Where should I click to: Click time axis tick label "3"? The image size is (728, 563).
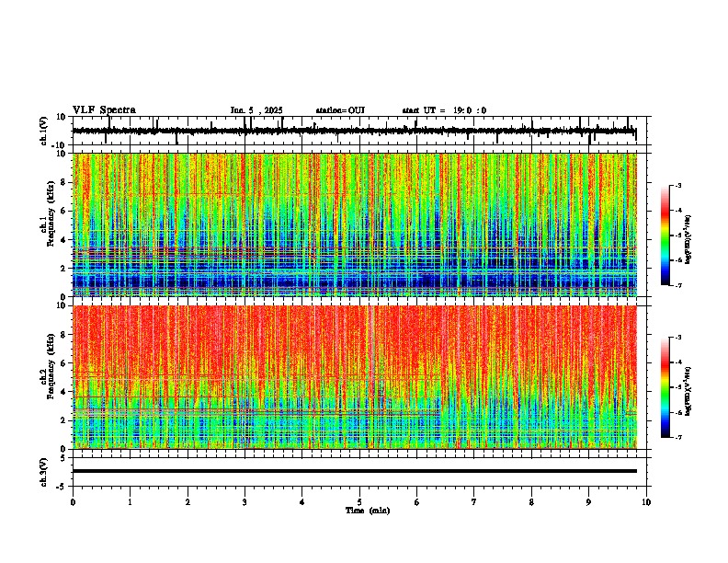(x=245, y=502)
